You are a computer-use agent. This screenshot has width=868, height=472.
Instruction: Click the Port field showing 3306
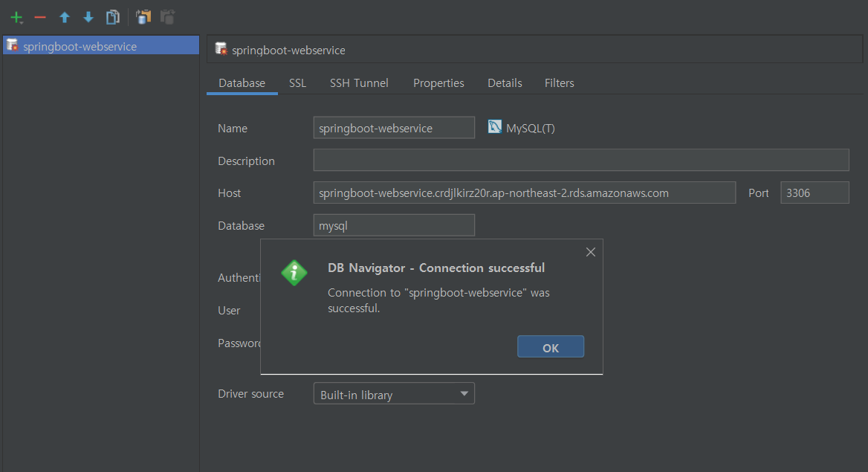click(x=814, y=193)
